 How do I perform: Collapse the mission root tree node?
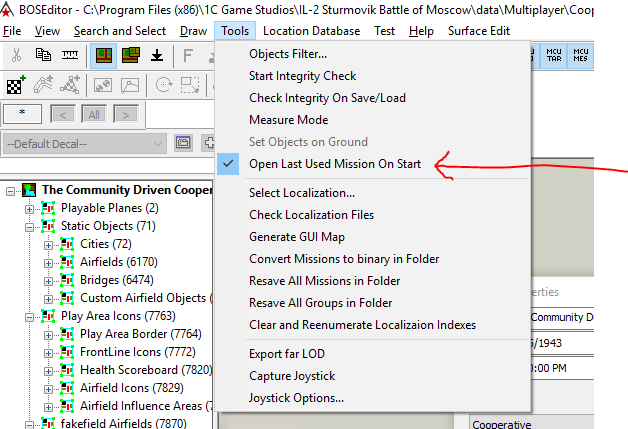click(10, 191)
